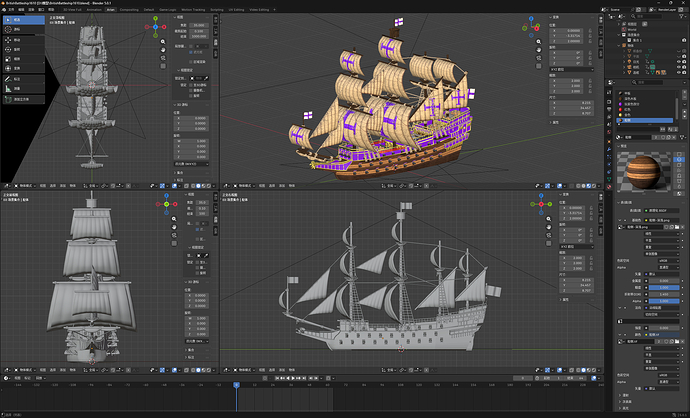
Task: Toggle eye visibility of last outliner object
Action: [x=679, y=73]
